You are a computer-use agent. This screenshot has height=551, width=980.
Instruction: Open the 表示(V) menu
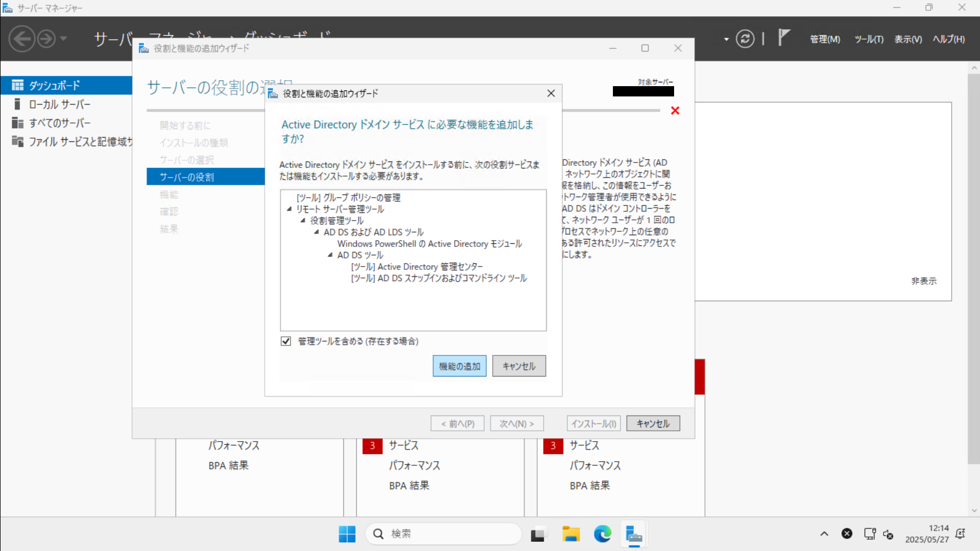[908, 39]
